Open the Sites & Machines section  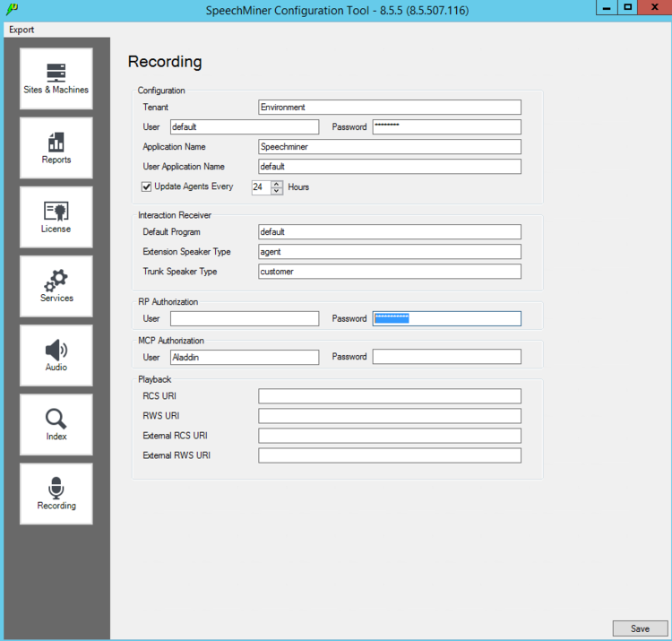[x=56, y=79]
